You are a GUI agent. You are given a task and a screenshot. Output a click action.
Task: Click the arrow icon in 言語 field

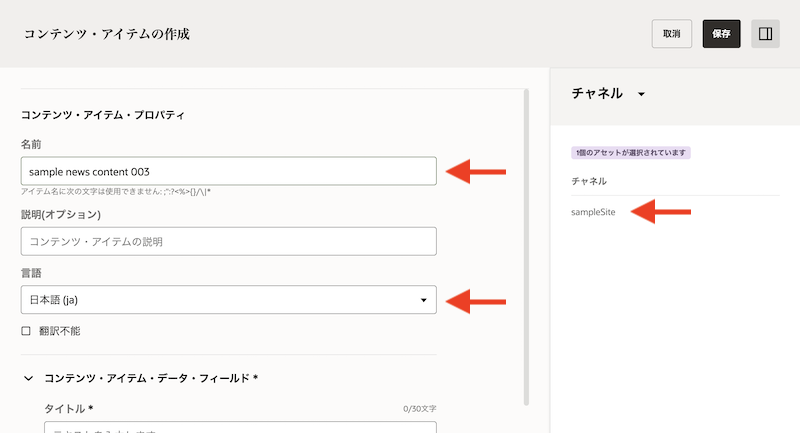coord(423,300)
